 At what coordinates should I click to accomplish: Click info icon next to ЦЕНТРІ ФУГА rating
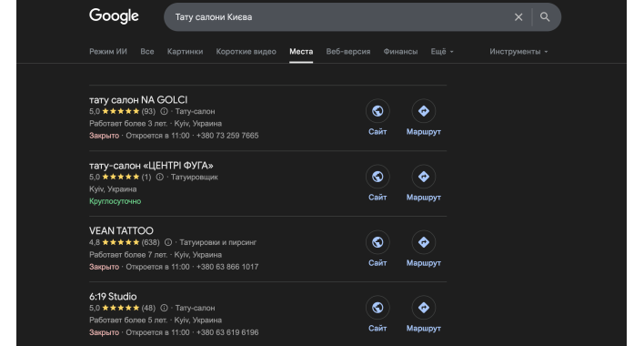[x=159, y=178]
